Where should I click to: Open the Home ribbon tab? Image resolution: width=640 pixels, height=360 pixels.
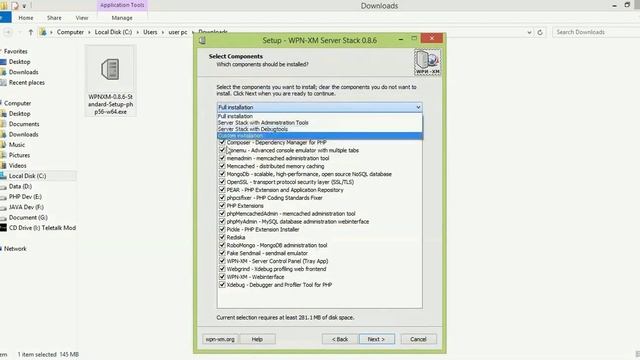click(26, 18)
